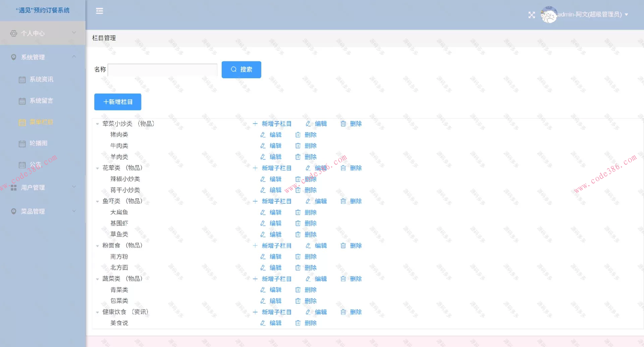Click the 栏目管理 page heading
The width and height of the screenshot is (644, 347).
point(104,38)
